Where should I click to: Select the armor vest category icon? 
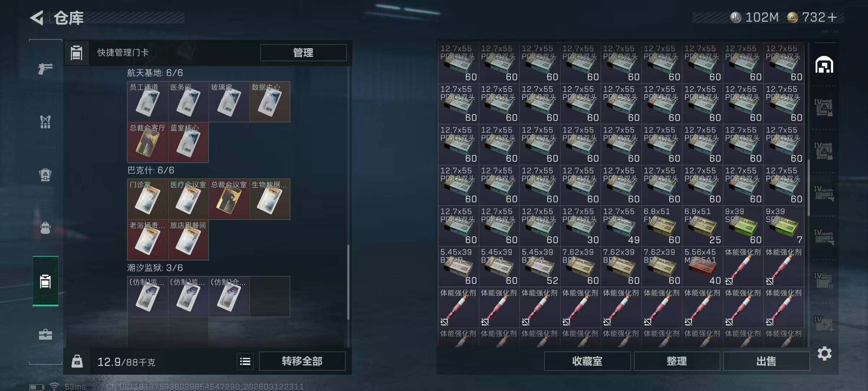coord(45,122)
